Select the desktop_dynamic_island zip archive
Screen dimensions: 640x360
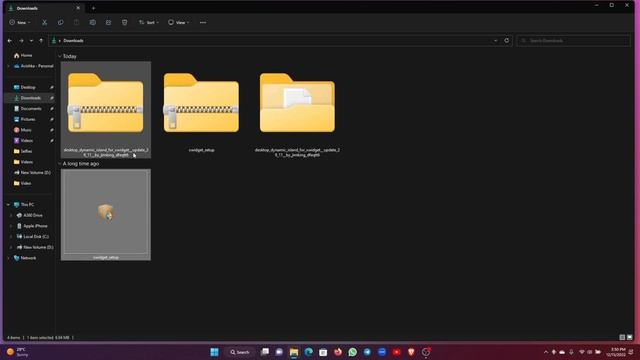pos(106,110)
